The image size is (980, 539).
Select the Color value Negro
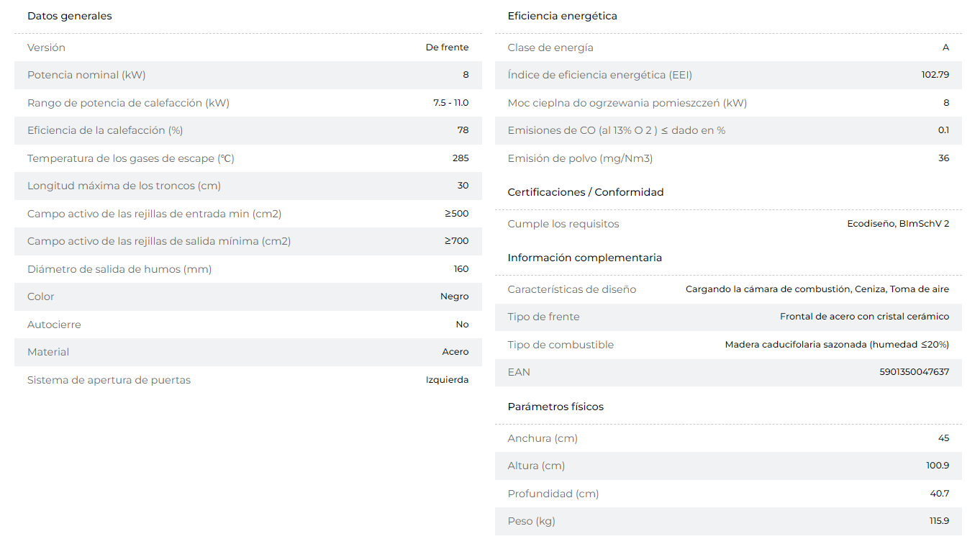(455, 296)
